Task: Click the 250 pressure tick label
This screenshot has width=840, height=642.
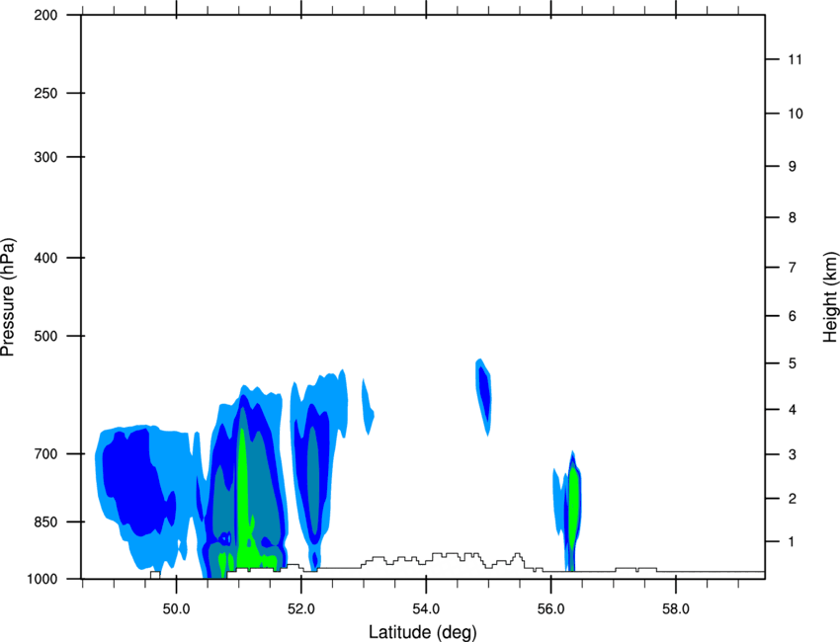Action: (45, 93)
